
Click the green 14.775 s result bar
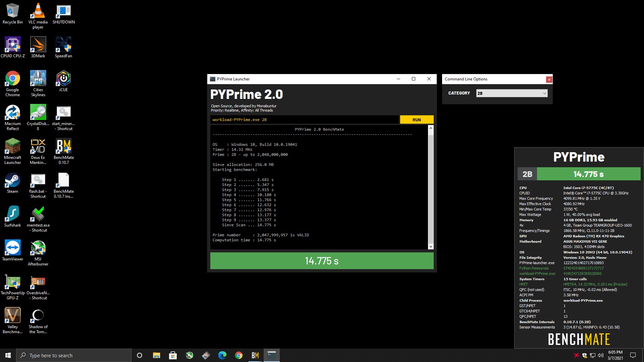322,261
